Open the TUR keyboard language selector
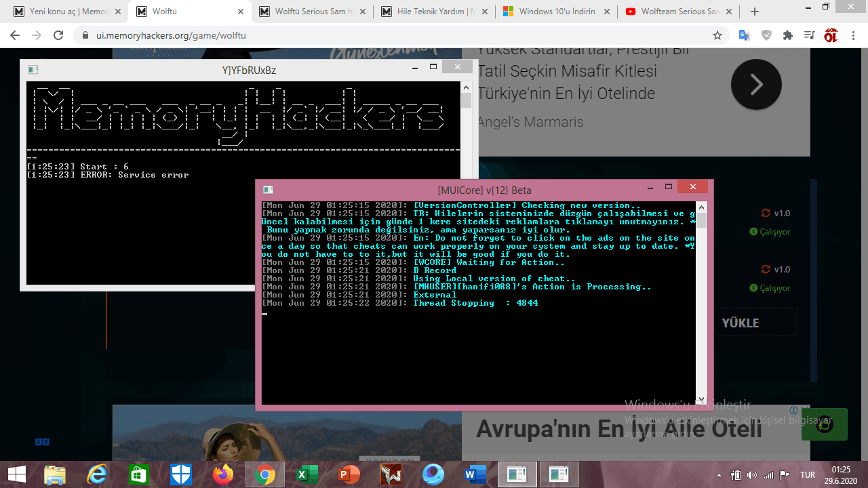Viewport: 868px width, 488px height. click(808, 474)
